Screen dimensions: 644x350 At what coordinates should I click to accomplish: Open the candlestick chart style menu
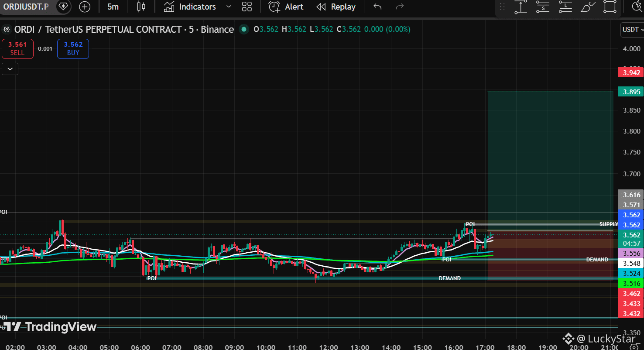(x=140, y=7)
